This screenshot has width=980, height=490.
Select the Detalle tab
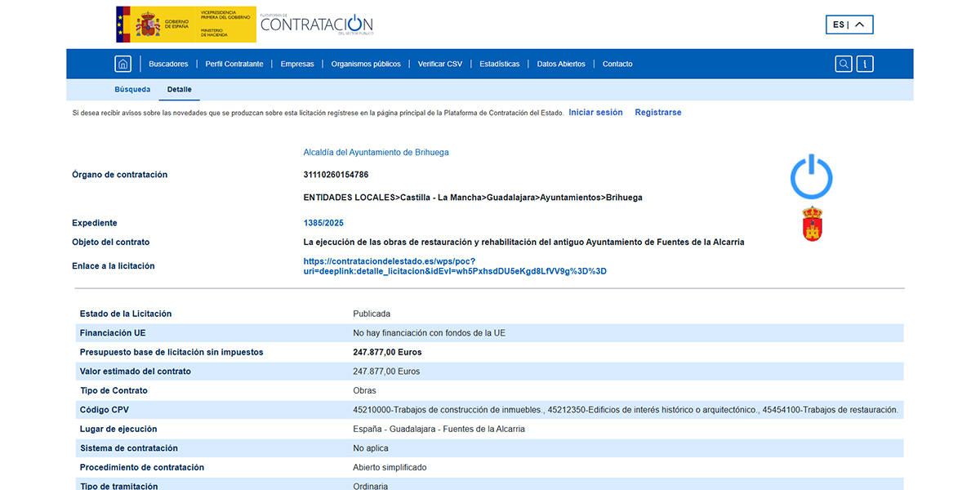coord(179,89)
